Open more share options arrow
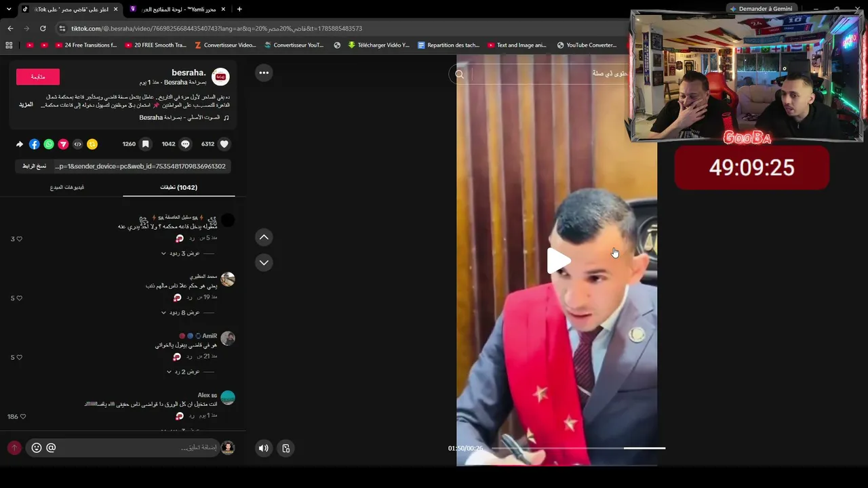 pyautogui.click(x=20, y=144)
